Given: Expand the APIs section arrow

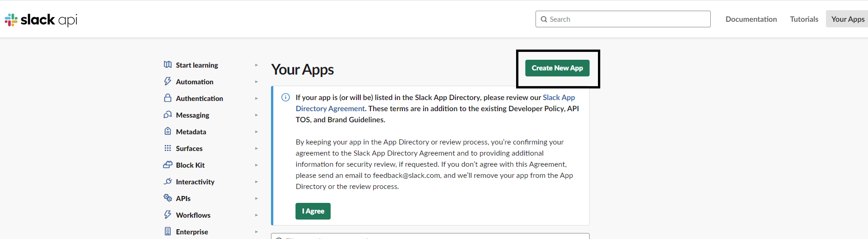Looking at the screenshot, I should 256,199.
